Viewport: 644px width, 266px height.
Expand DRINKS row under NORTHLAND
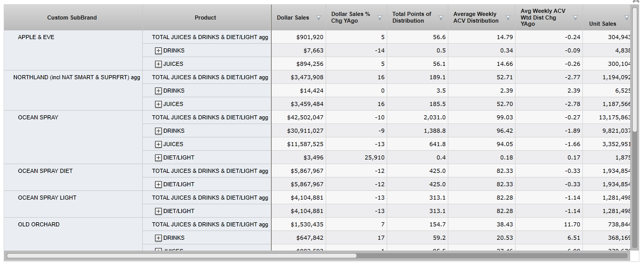[x=158, y=91]
